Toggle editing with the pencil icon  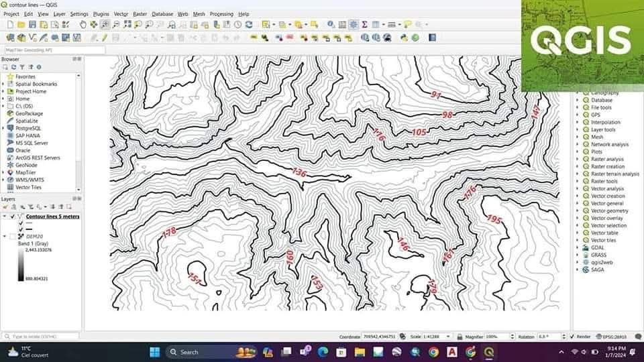click(x=105, y=38)
